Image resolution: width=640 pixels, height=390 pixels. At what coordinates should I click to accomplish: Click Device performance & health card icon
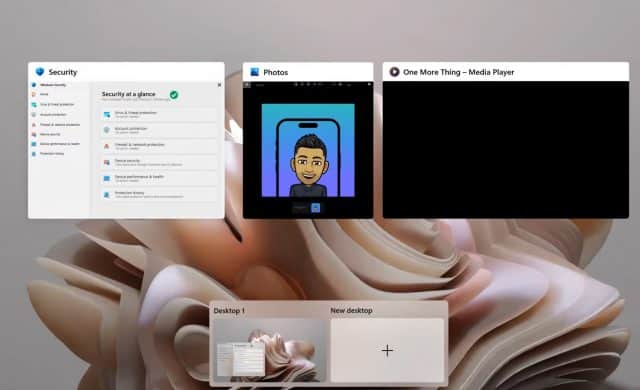click(107, 178)
